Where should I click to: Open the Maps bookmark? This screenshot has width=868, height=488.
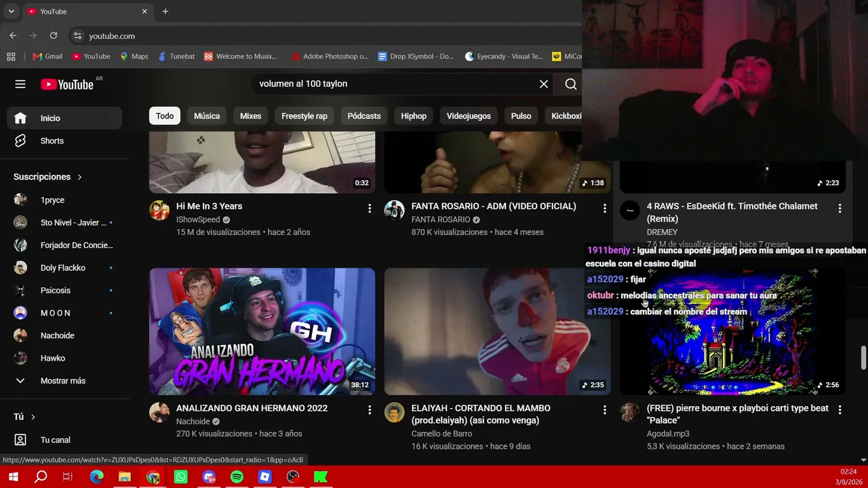click(x=134, y=56)
